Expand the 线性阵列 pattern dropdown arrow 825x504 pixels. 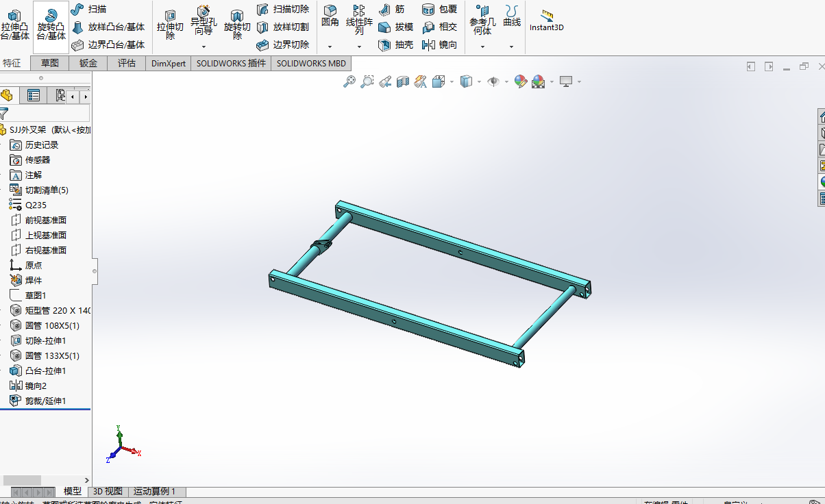[x=359, y=47]
